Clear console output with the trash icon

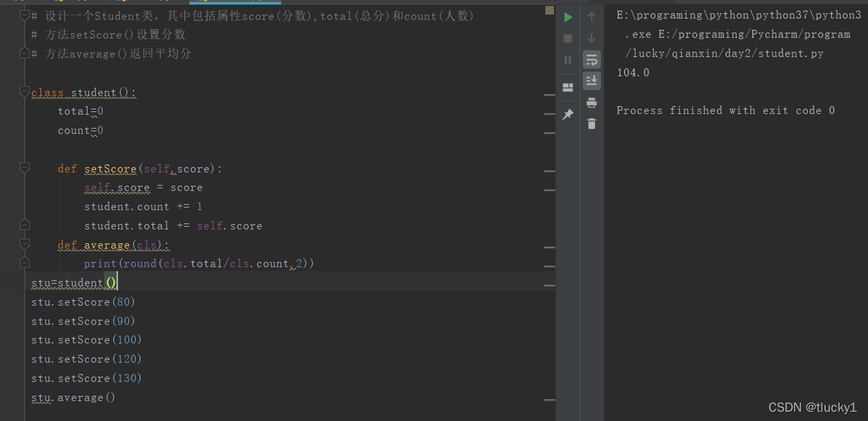tap(592, 124)
